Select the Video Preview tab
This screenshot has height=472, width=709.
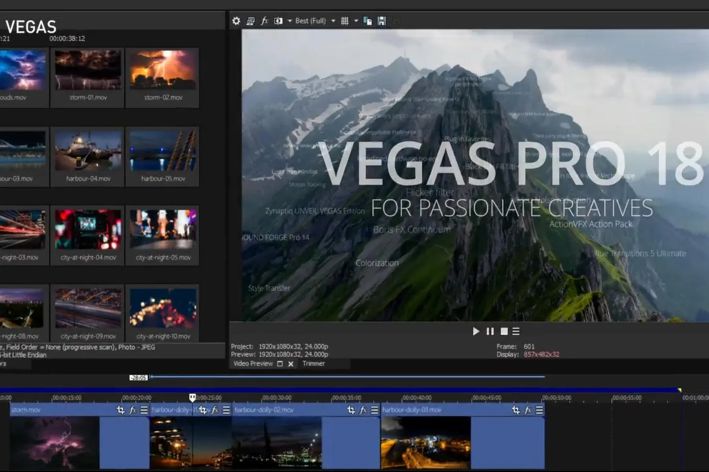(x=253, y=364)
